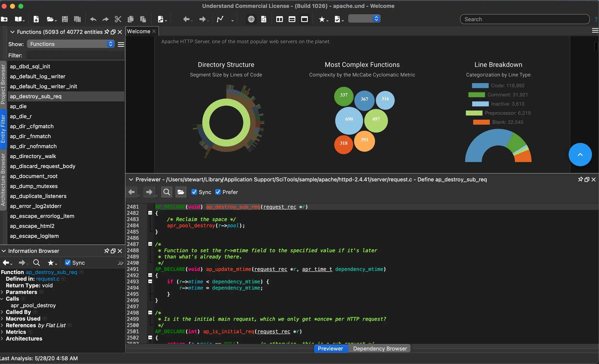599x364 pixels.
Task: Click the search magnifier in the Previewer toolbar
Action: tap(167, 192)
